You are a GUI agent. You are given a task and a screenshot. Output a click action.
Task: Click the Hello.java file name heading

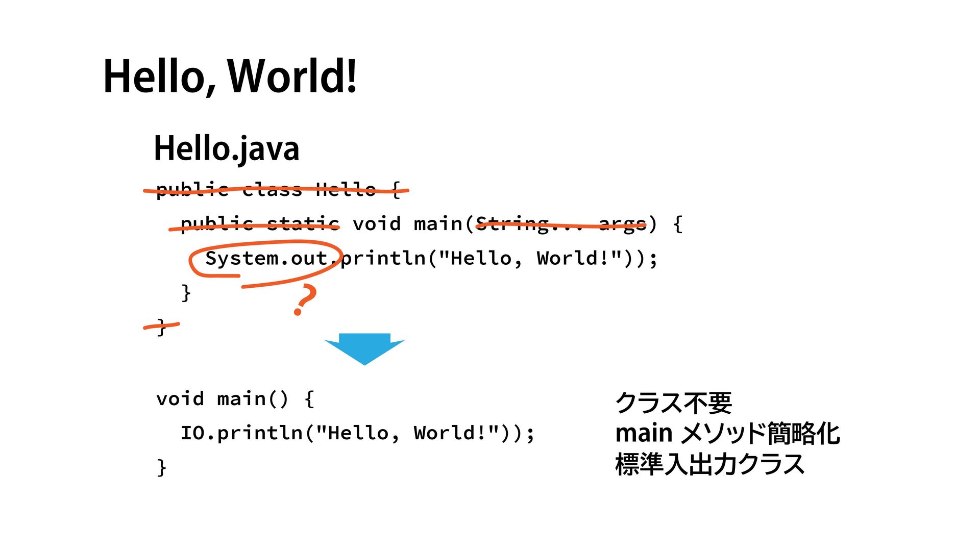click(x=227, y=148)
